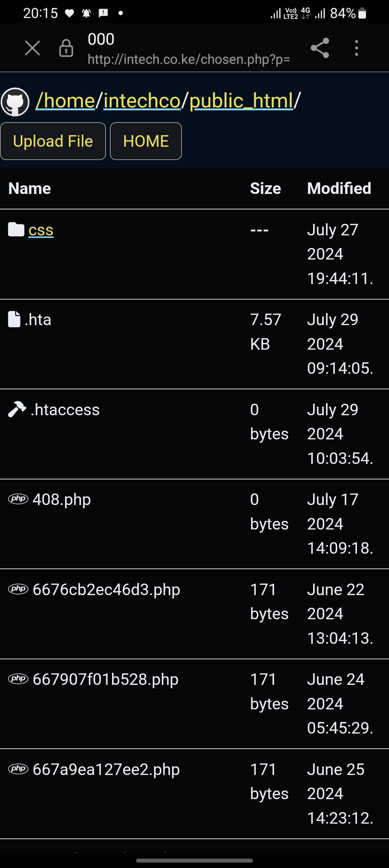389x868 pixels.
Task: Navigate to intechco breadcrumb link
Action: [x=142, y=101]
